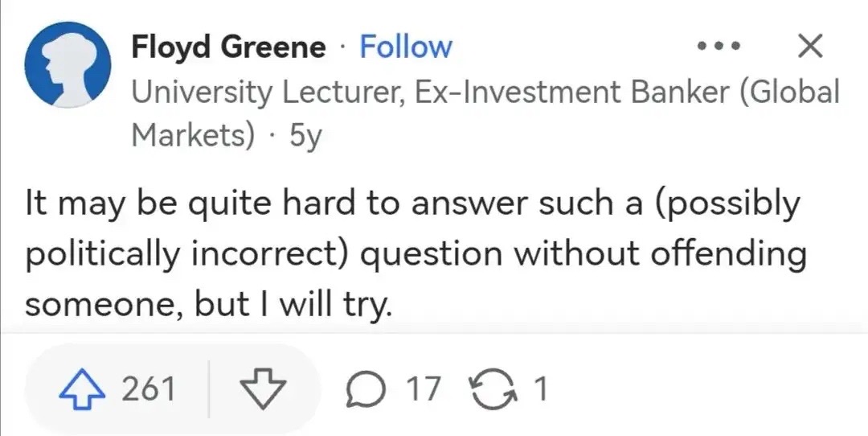Click Floyd Greene's profile avatar

coord(68,64)
